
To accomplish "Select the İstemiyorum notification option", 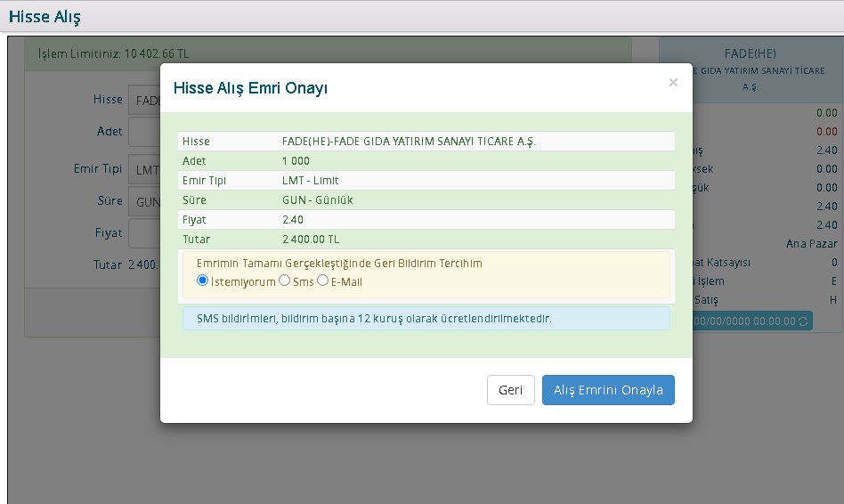I will pos(202,280).
